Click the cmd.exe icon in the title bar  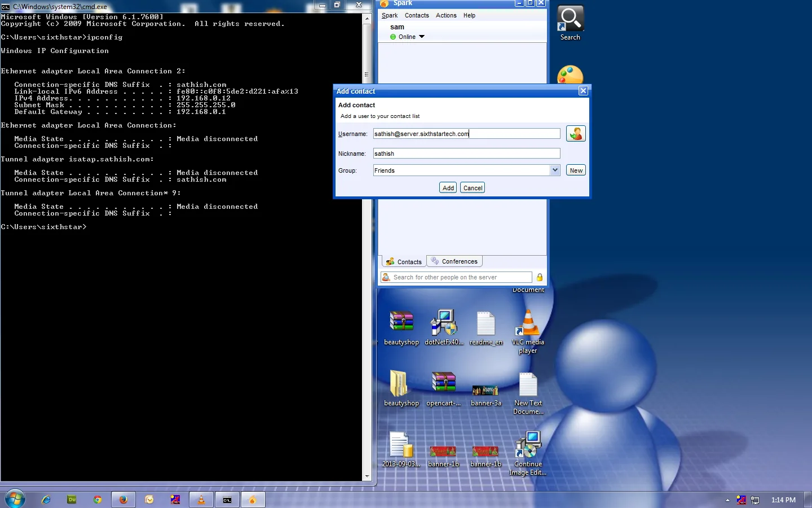[6, 7]
